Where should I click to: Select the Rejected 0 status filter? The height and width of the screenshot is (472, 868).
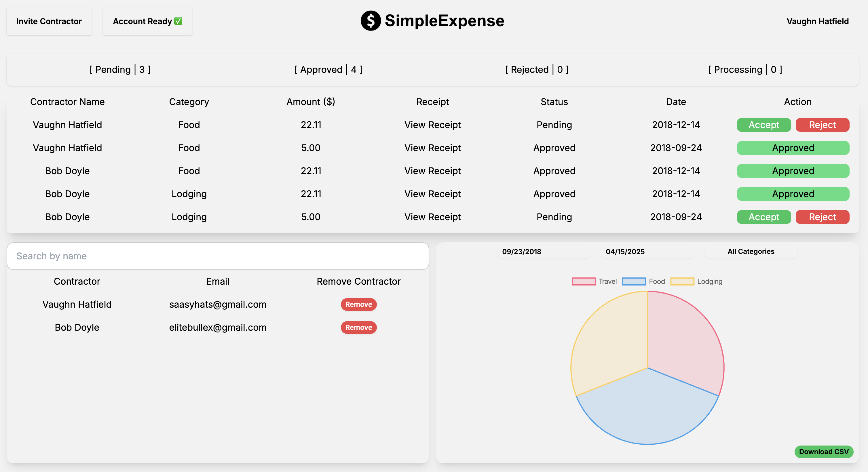(537, 69)
